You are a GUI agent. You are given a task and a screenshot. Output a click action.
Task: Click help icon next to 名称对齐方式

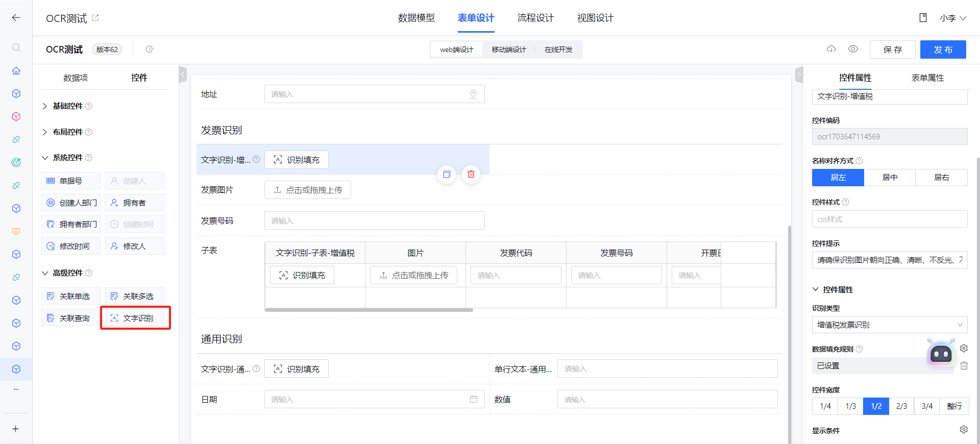(x=860, y=161)
